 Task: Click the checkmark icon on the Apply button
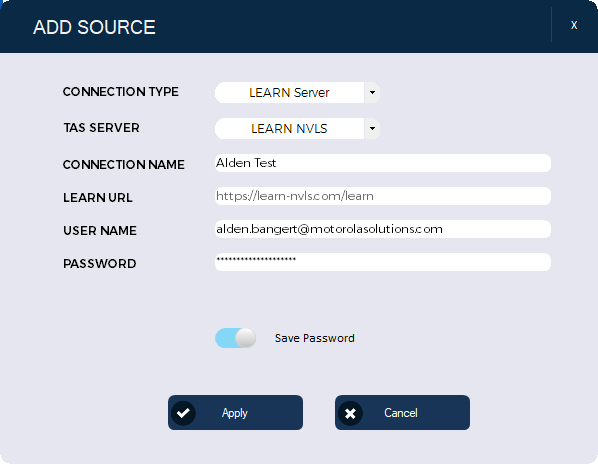[x=183, y=413]
